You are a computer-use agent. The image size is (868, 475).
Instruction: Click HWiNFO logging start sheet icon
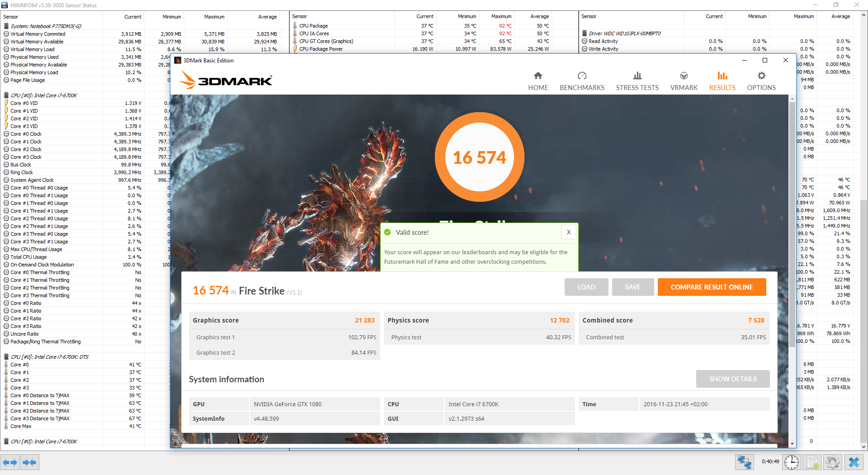[x=812, y=462]
